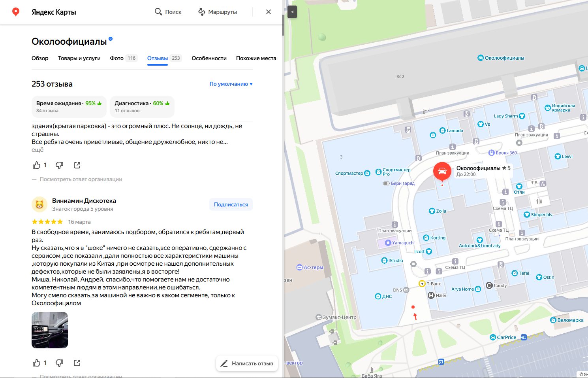The image size is (588, 378).
Task: Open the Фото 116 tab
Action: 123,58
